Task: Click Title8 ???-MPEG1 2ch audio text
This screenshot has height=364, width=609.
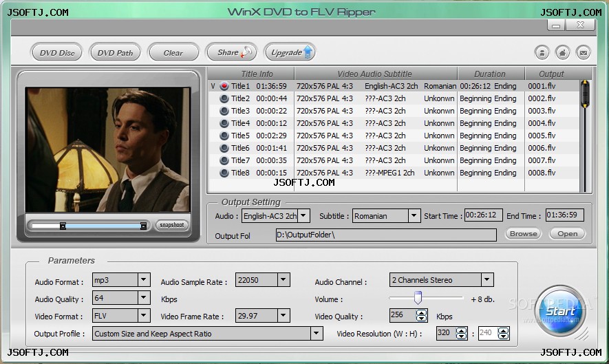Action: (x=389, y=173)
